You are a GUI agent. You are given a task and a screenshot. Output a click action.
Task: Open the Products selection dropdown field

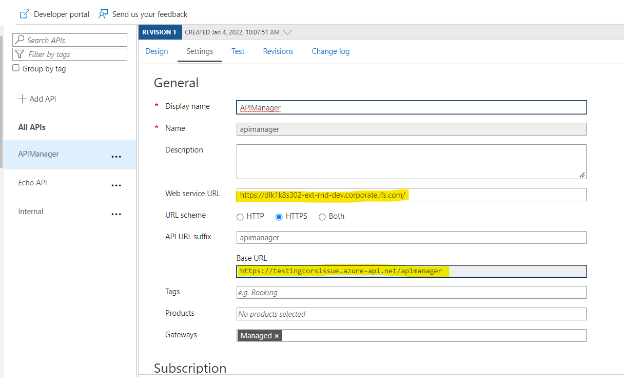(x=411, y=314)
